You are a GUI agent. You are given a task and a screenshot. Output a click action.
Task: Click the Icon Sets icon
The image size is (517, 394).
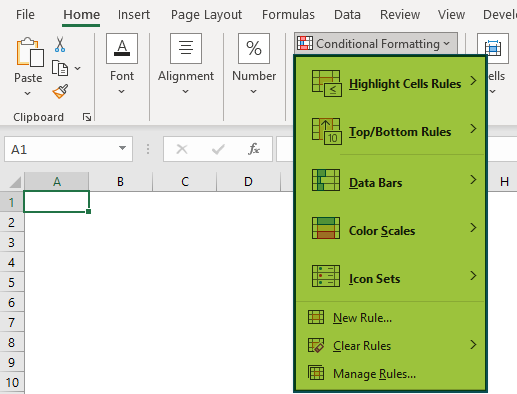point(326,276)
